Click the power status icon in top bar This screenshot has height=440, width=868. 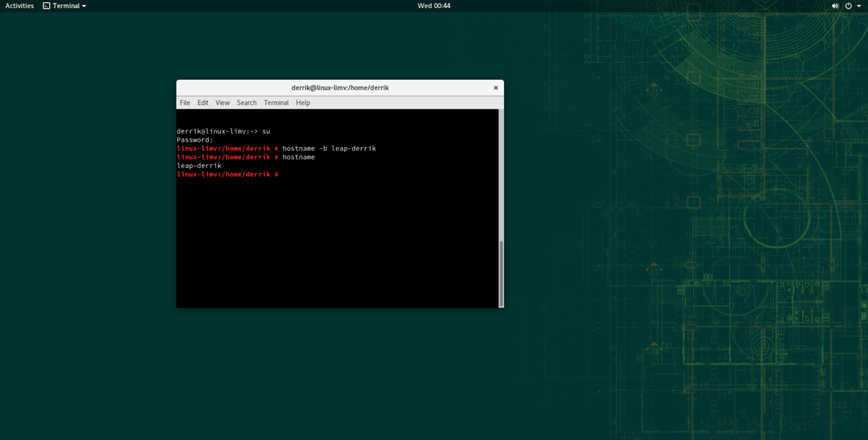click(848, 5)
